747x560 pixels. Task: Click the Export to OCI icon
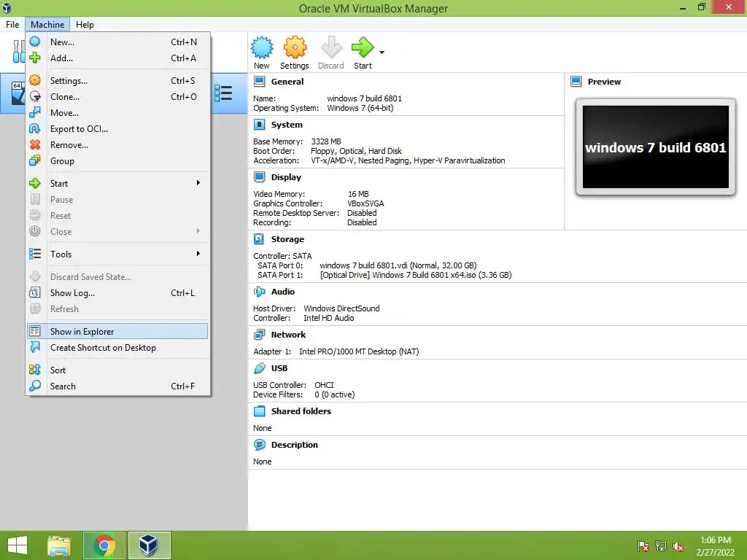[35, 128]
